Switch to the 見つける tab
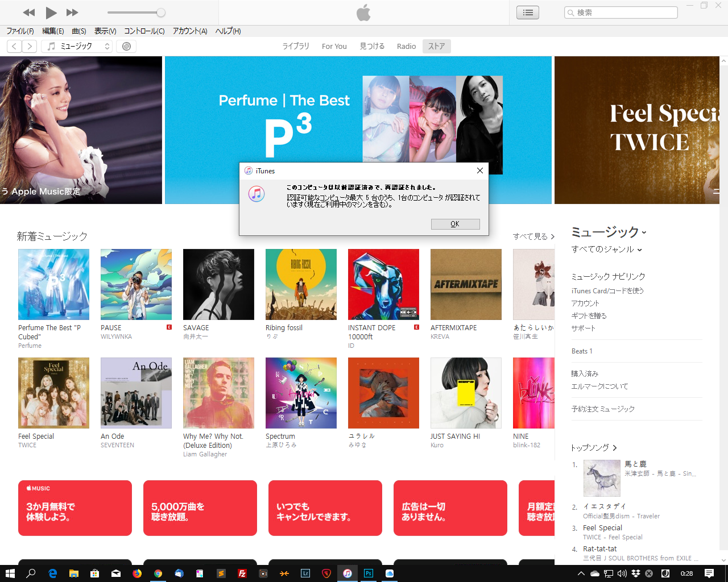728x582 pixels. (x=372, y=47)
